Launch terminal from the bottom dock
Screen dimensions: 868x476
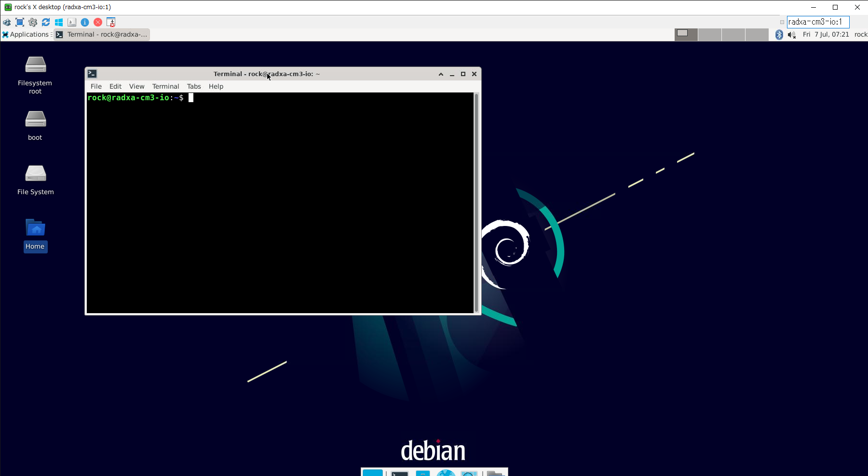[400, 473]
